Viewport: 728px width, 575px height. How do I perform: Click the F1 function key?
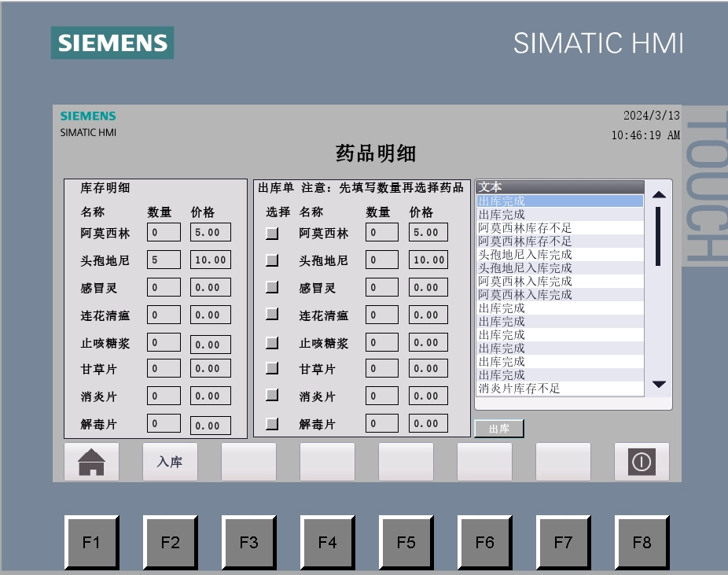tap(91, 542)
